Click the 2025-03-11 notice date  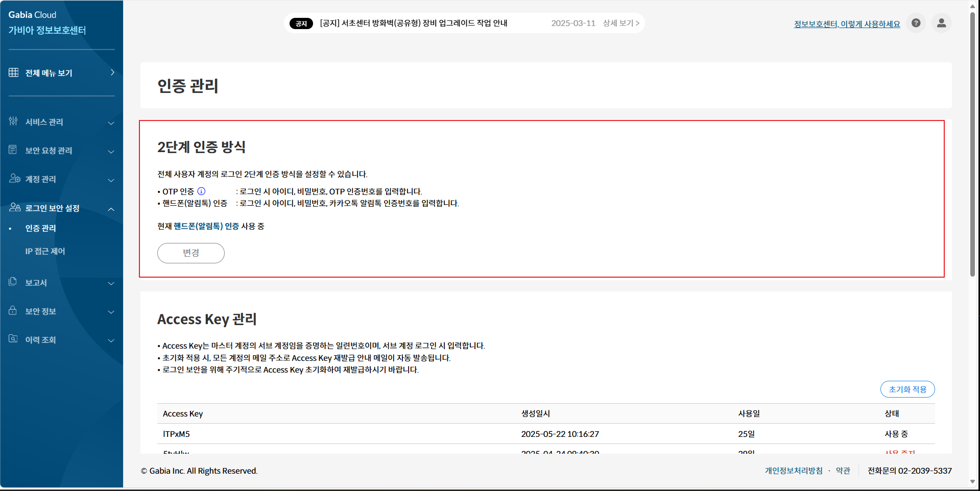tap(573, 23)
